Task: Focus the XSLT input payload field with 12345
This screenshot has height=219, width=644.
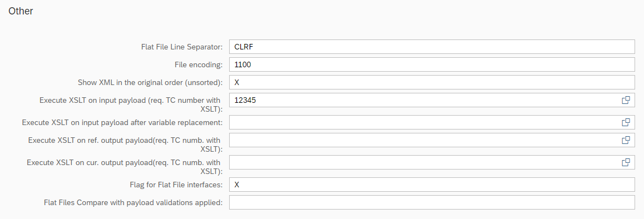Action: (x=424, y=100)
